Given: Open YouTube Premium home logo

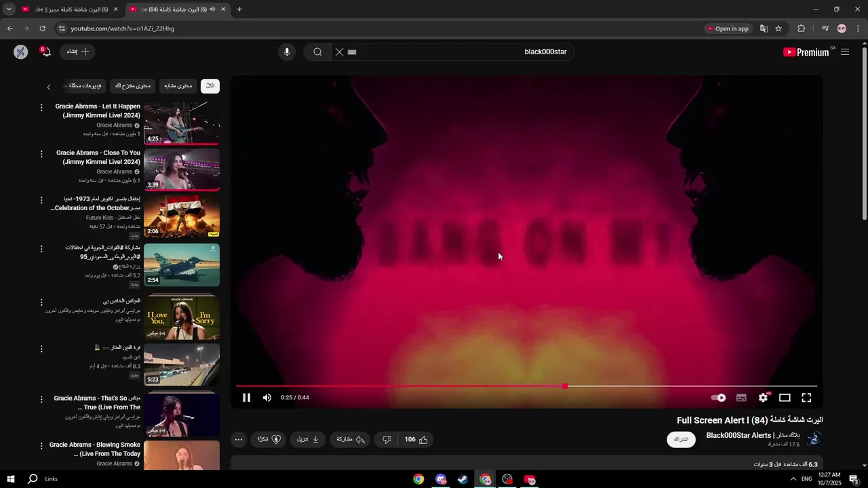Looking at the screenshot, I should [x=806, y=52].
